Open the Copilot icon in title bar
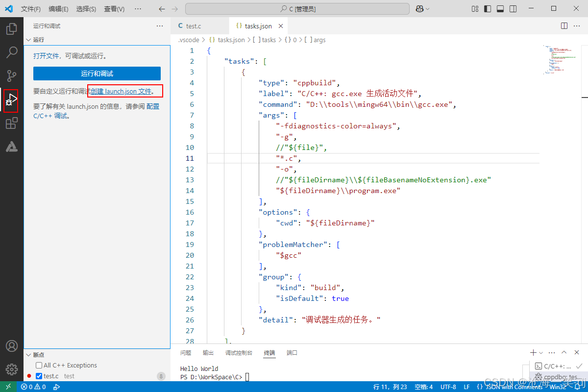The width and height of the screenshot is (588, 392). pyautogui.click(x=420, y=9)
